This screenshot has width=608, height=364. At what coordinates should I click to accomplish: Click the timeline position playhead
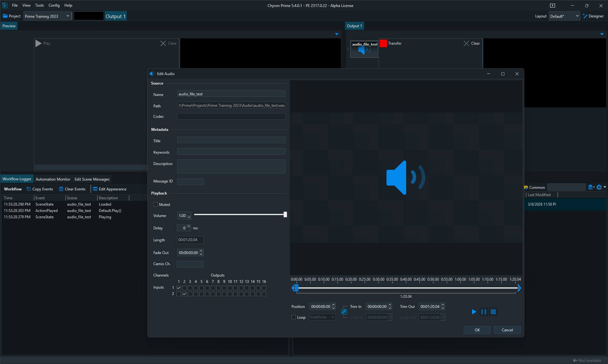pyautogui.click(x=297, y=288)
